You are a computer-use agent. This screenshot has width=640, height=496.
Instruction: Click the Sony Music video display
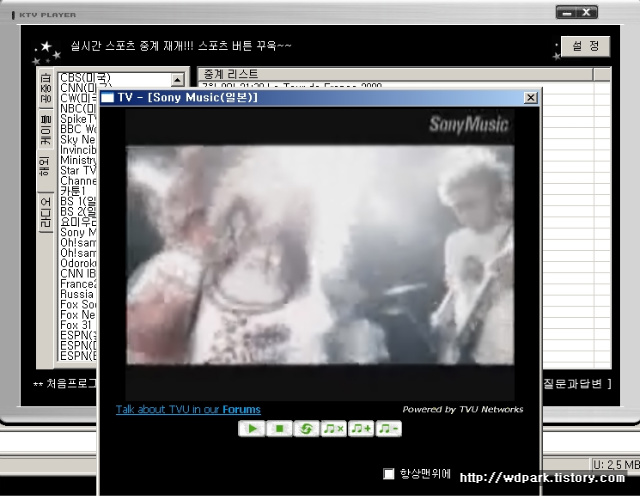click(x=320, y=254)
